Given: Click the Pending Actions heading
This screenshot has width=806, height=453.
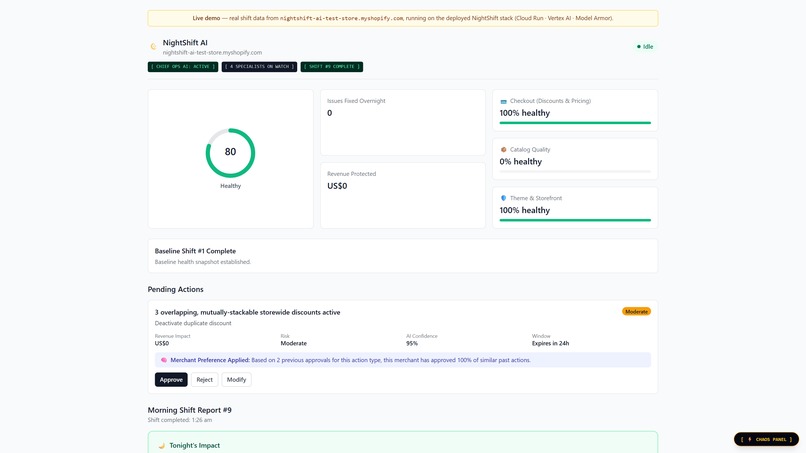Looking at the screenshot, I should [175, 289].
